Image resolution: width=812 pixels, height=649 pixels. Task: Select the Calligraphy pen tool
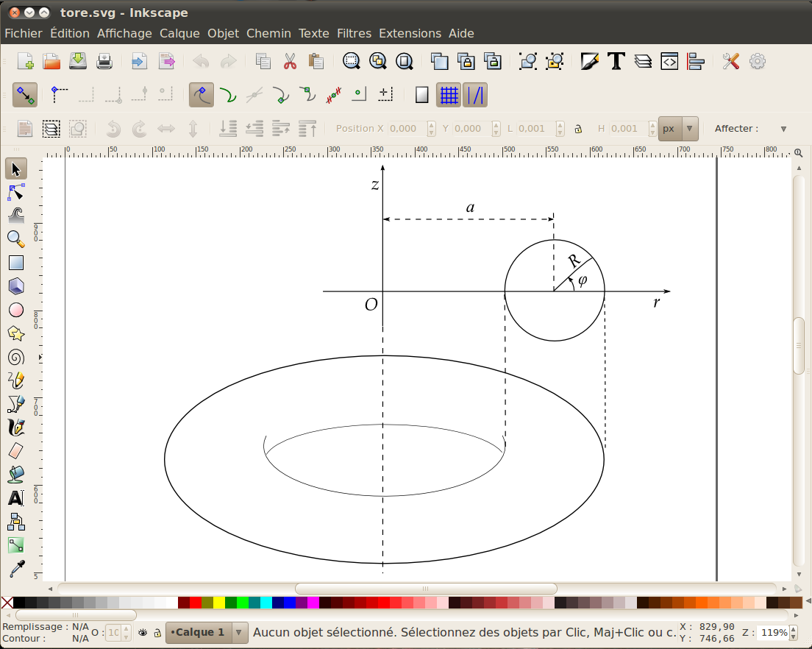pyautogui.click(x=15, y=428)
